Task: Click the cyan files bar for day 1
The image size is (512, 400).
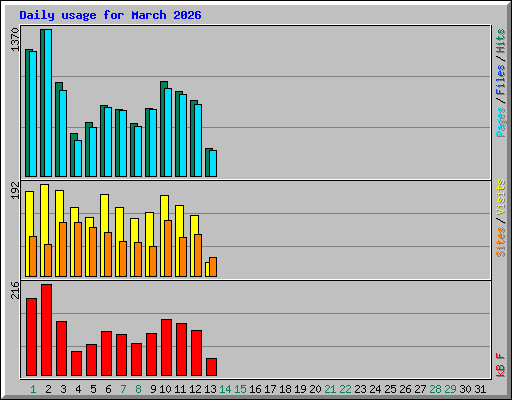Action: pyautogui.click(x=33, y=114)
